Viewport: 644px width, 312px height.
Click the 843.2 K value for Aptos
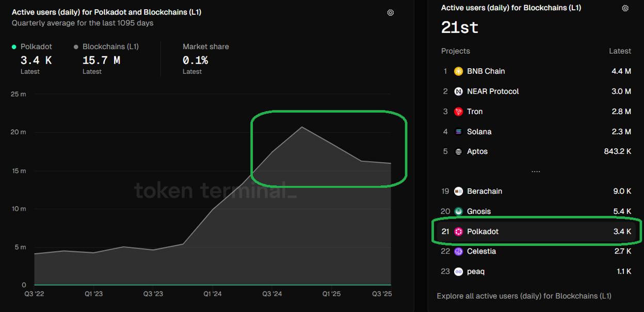click(618, 151)
